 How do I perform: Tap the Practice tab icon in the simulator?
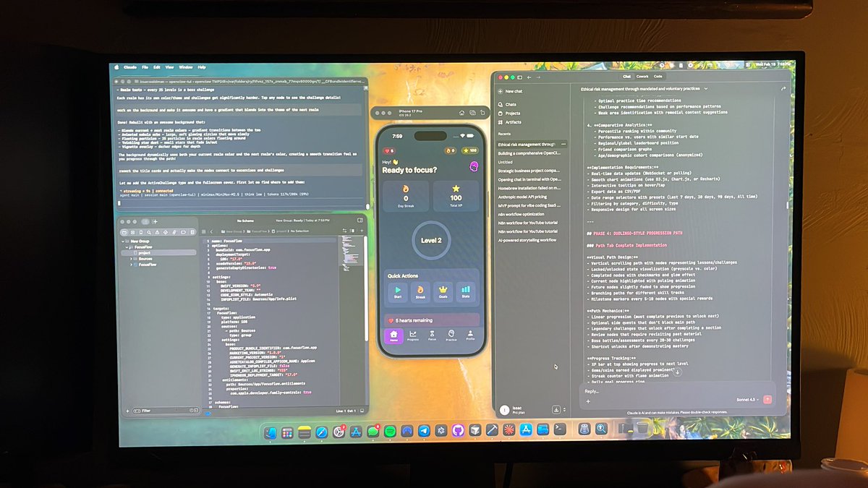[451, 333]
